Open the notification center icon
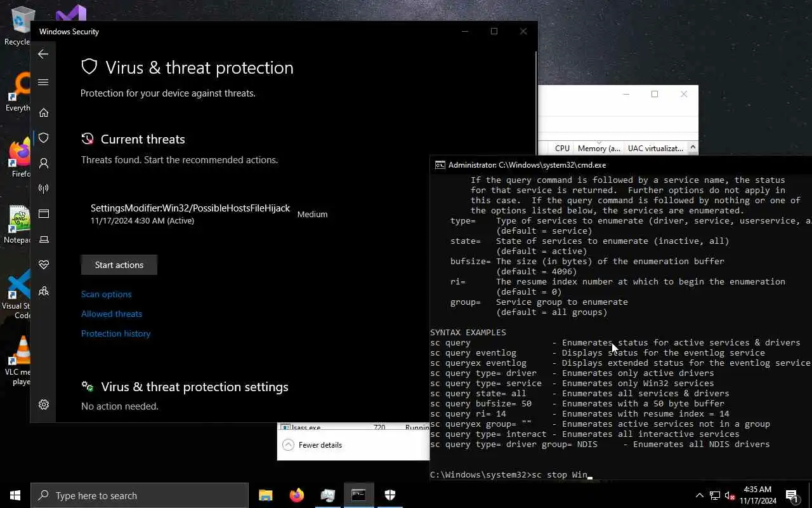The height and width of the screenshot is (508, 812). coord(791,495)
